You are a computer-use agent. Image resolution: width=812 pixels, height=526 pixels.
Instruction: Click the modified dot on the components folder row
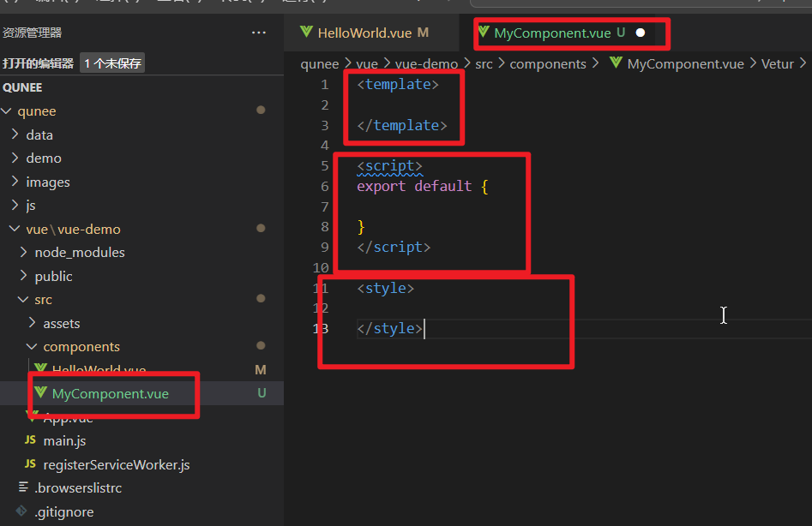pos(261,345)
